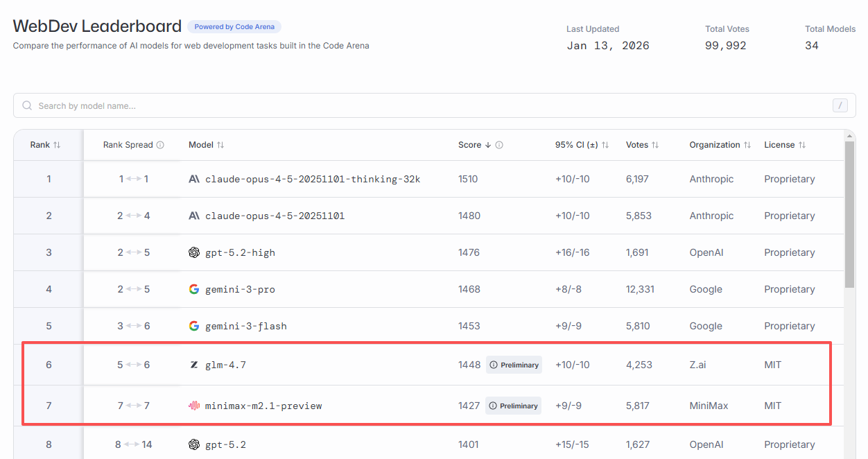Sort by License column header

785,145
